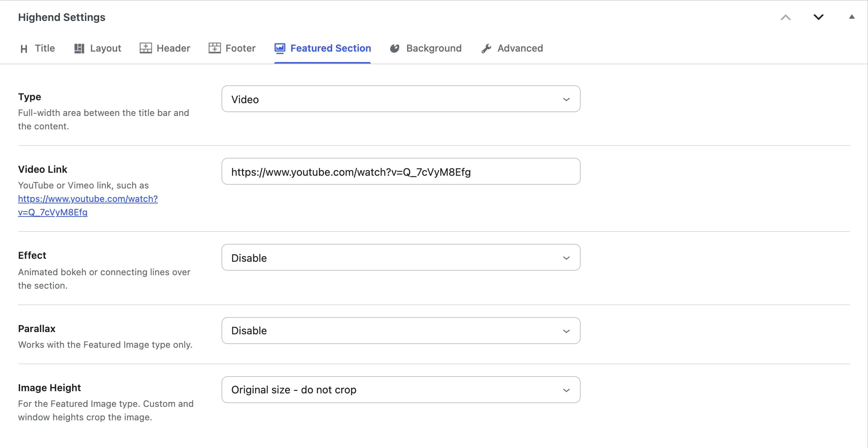Open the Effect dropdown

401,258
